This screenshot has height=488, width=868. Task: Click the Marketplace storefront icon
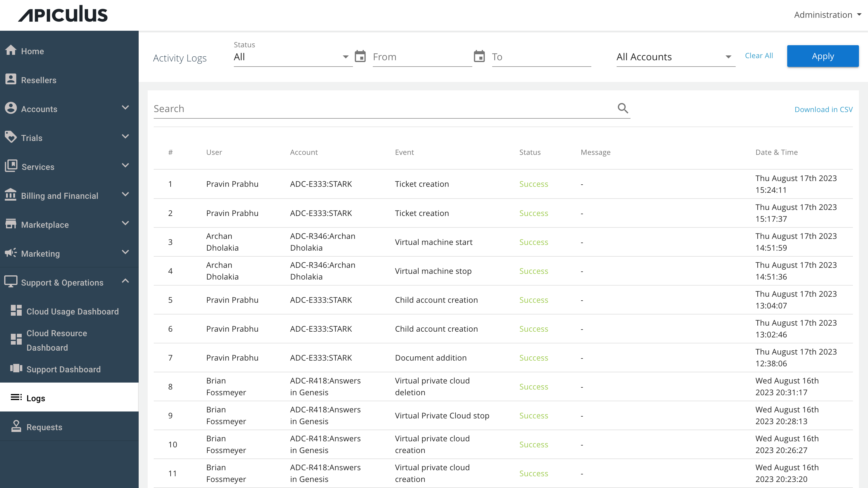point(11,224)
